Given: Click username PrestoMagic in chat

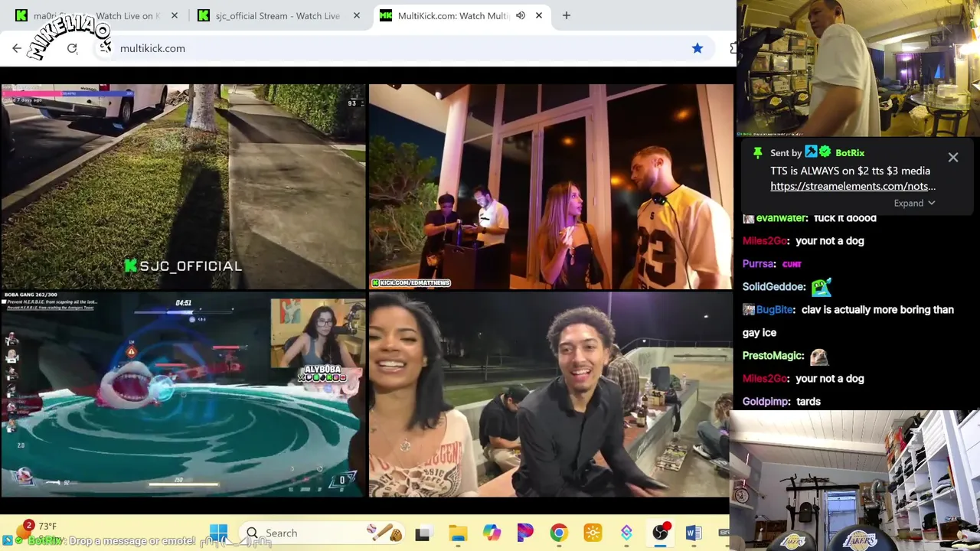Looking at the screenshot, I should (773, 355).
